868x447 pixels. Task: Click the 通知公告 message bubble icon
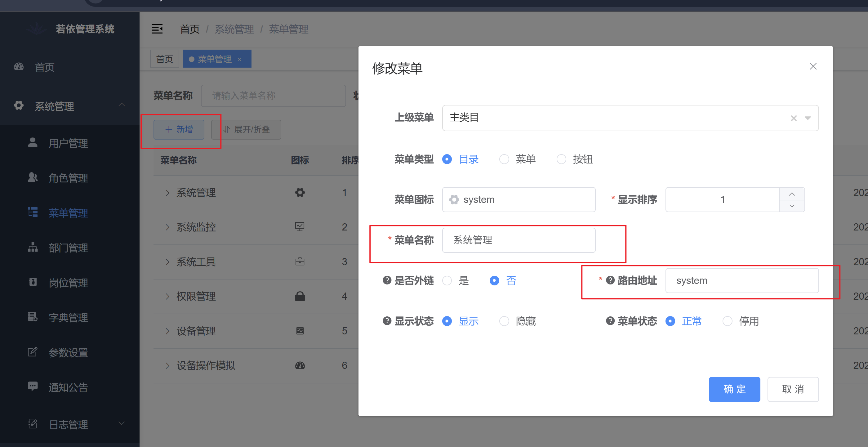click(x=33, y=386)
